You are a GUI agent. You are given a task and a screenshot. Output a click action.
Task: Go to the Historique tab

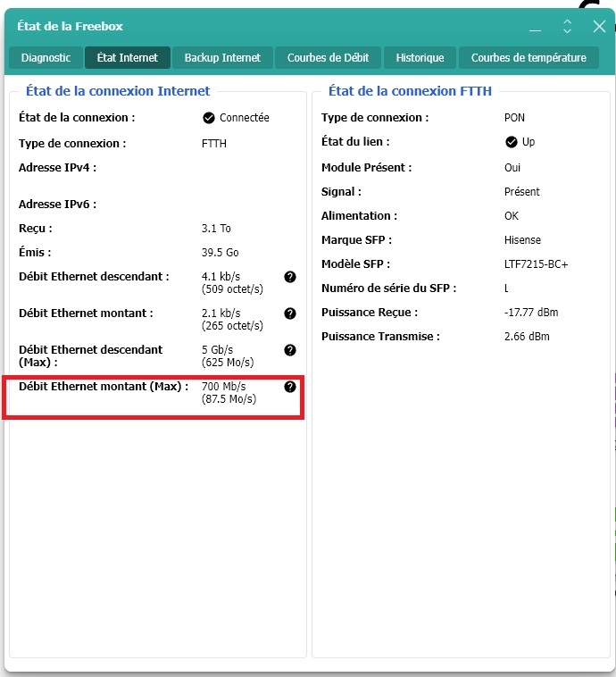[420, 58]
